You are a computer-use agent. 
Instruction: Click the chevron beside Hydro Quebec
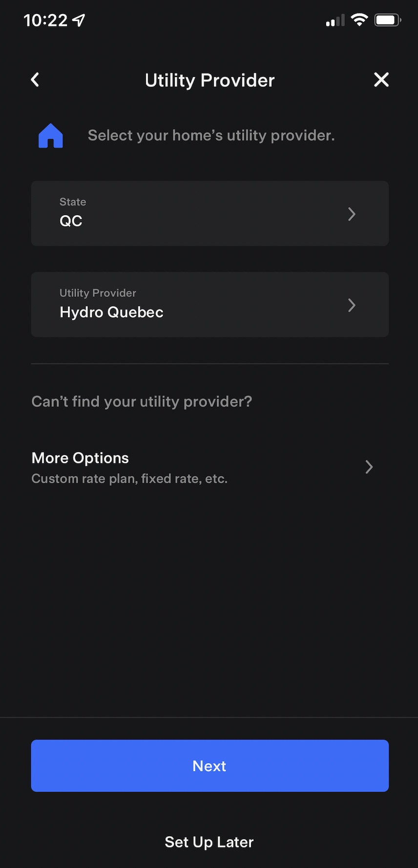[352, 305]
